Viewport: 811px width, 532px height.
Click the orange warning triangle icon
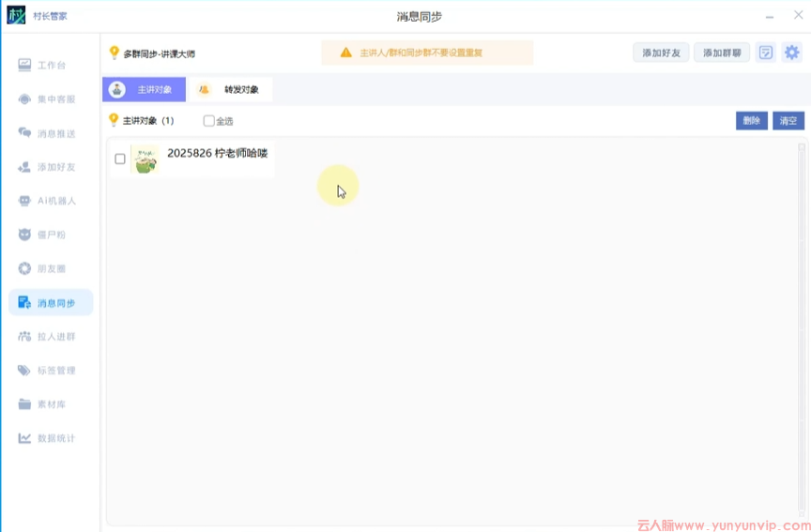346,53
